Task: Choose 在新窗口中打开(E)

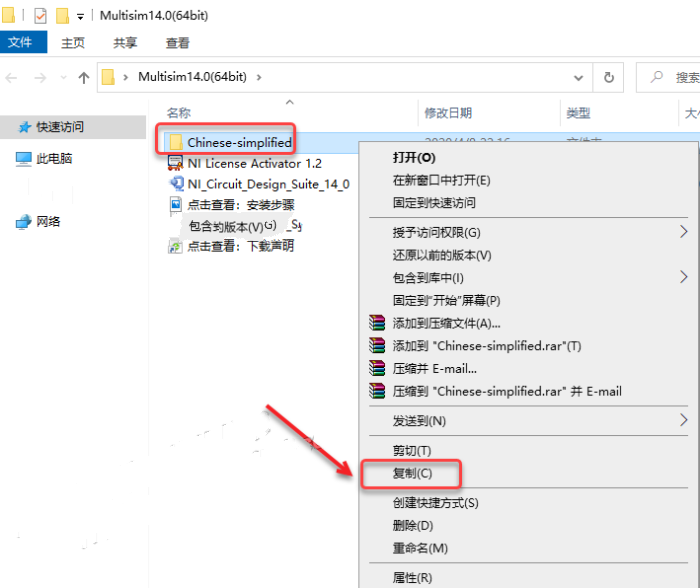Action: (442, 180)
